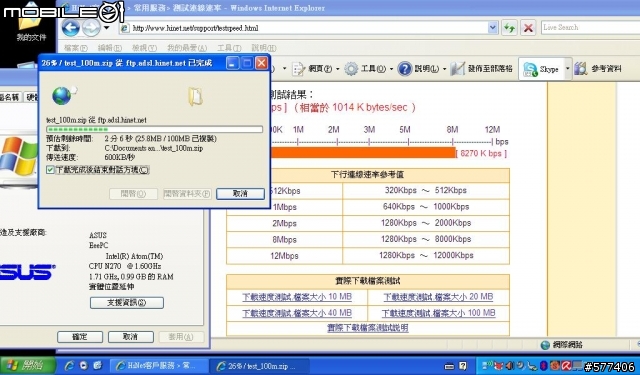Open the 說明 help question-mark button

(418, 69)
